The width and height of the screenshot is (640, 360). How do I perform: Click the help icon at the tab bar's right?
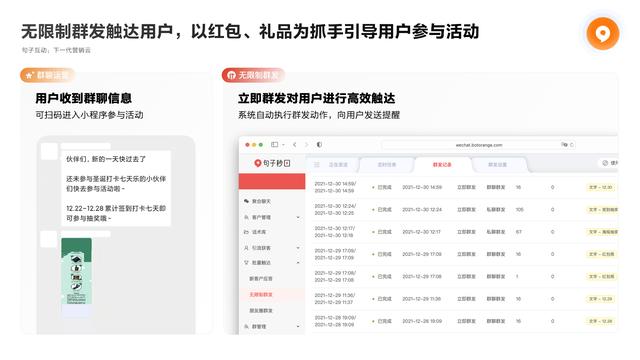coord(605,163)
